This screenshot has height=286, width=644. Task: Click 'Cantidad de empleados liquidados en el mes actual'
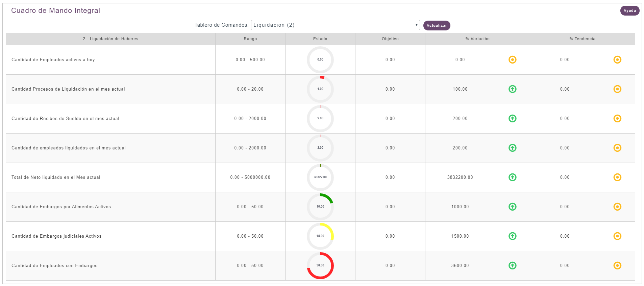coord(69,148)
